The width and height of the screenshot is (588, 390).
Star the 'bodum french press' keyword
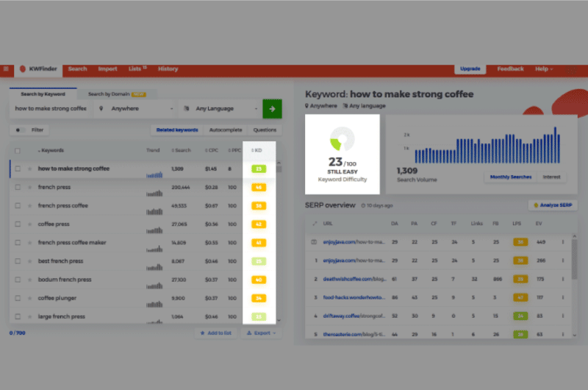(29, 280)
